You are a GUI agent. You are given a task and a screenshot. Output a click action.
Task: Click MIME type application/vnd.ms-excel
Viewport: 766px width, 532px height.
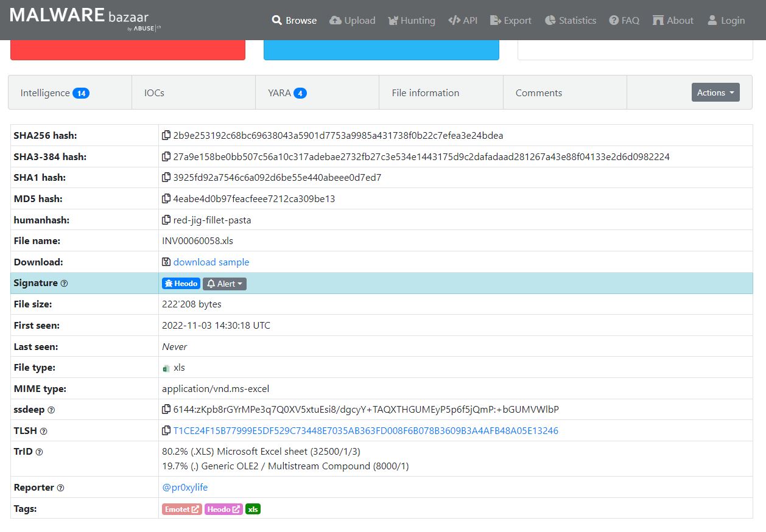coord(216,388)
